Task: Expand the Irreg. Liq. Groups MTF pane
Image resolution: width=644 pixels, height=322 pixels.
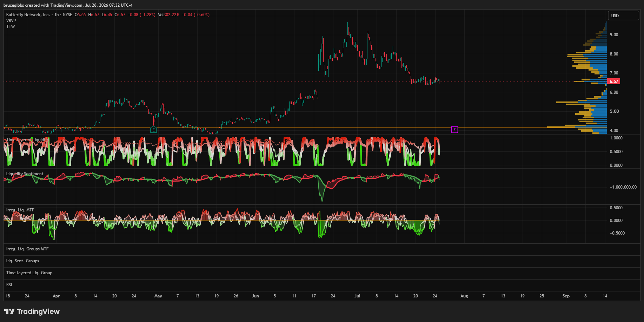Action: click(27, 249)
